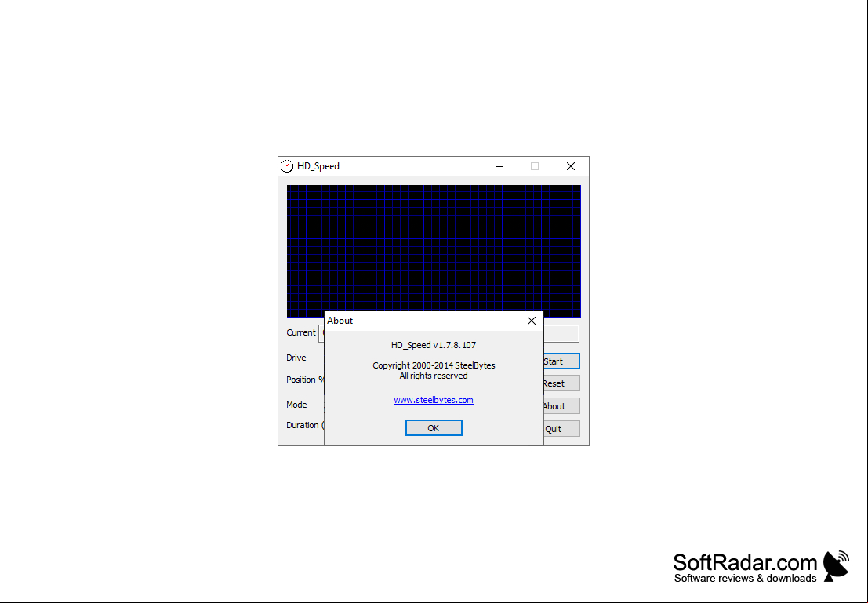This screenshot has height=603, width=868.
Task: Click the Copyright 2000-2014 SteelBytes text
Action: click(434, 365)
